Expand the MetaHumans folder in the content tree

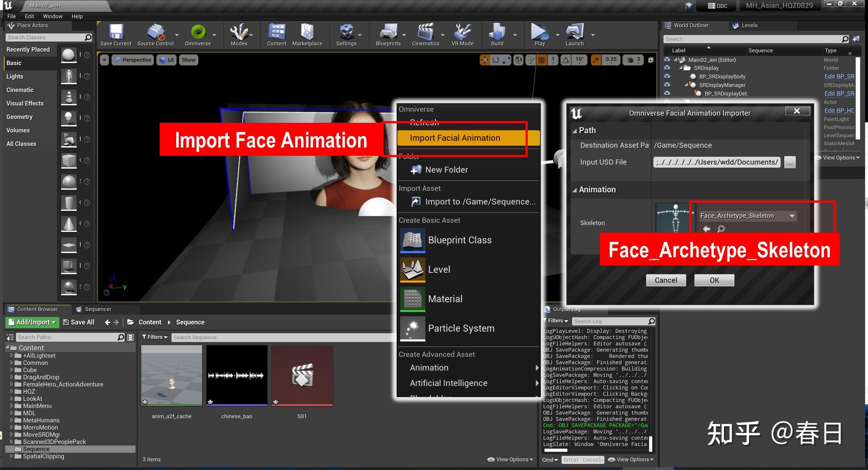tap(12, 420)
